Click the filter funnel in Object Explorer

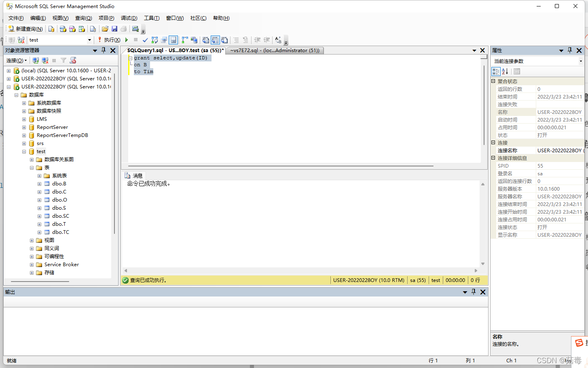[63, 60]
